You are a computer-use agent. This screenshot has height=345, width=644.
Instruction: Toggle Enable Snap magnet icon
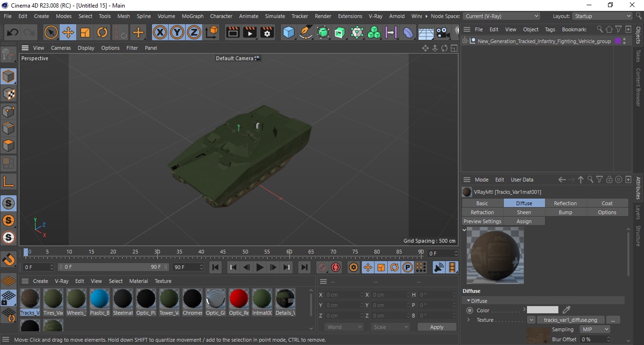click(x=9, y=260)
